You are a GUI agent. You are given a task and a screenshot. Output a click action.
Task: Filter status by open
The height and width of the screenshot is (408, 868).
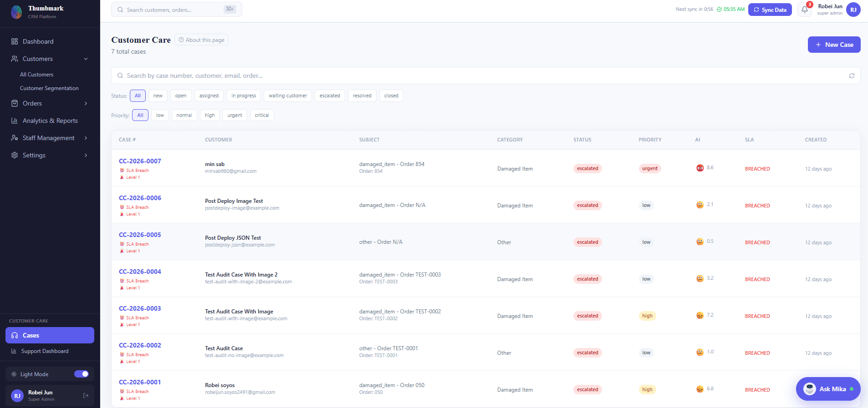[x=181, y=96]
